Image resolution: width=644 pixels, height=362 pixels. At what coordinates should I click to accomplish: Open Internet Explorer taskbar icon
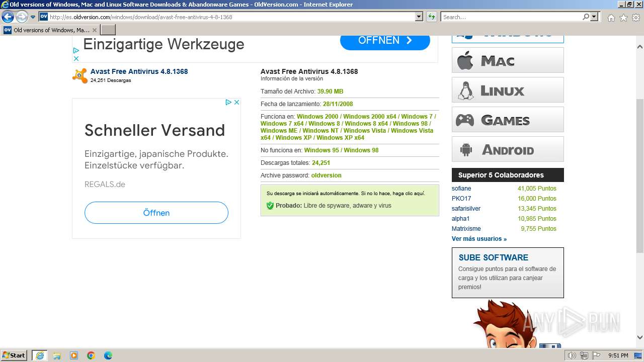coord(39,355)
